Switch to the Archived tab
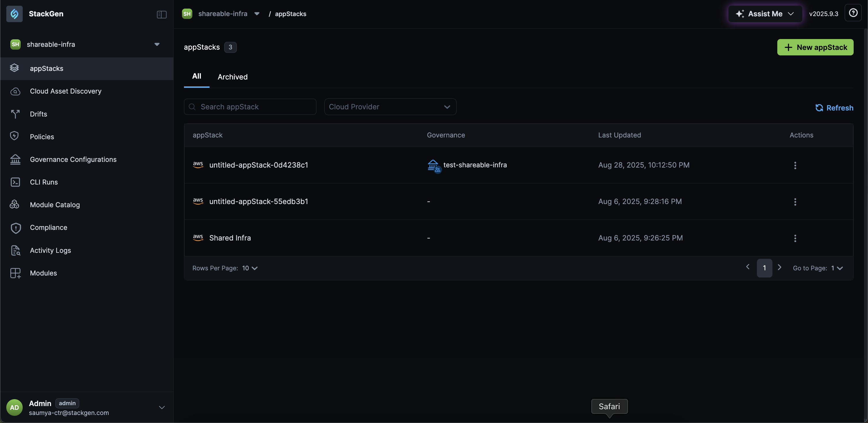This screenshot has width=868, height=423. (x=232, y=77)
